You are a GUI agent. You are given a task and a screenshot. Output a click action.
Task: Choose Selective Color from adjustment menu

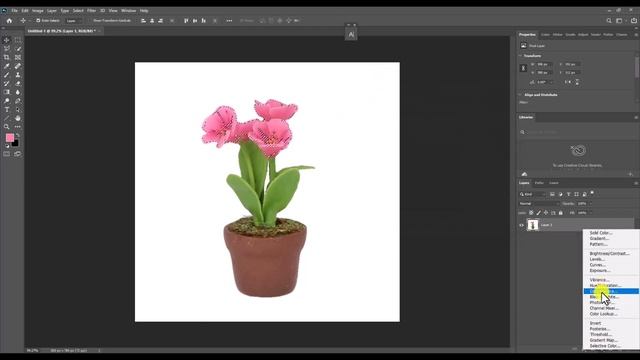click(605, 346)
